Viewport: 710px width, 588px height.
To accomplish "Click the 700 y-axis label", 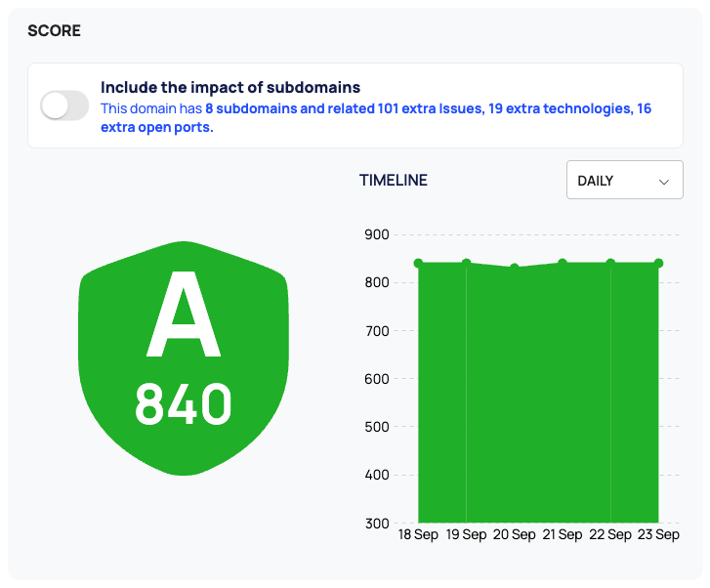I will point(377,331).
